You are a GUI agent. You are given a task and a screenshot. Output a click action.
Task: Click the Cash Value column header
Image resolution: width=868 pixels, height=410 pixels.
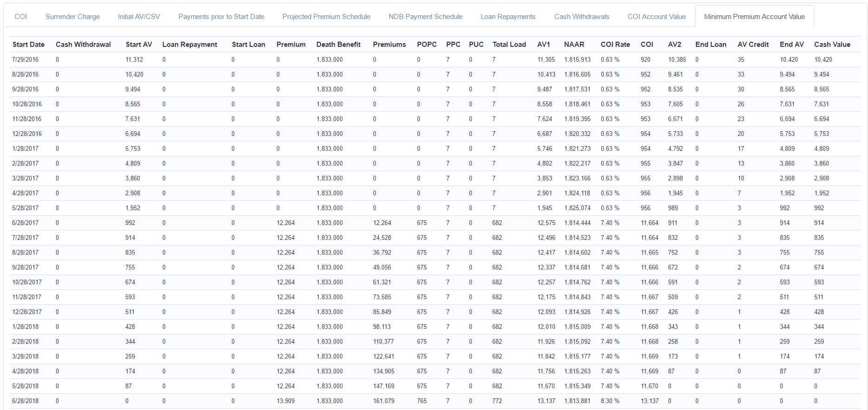pos(832,45)
